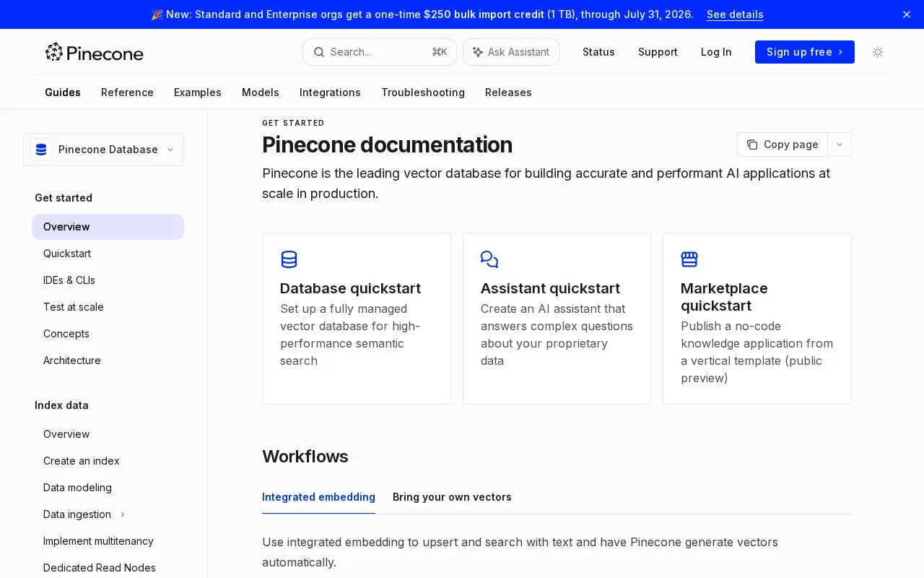Open Assistant quickstart card
Viewport: 924px width, 578px height.
coord(557,319)
